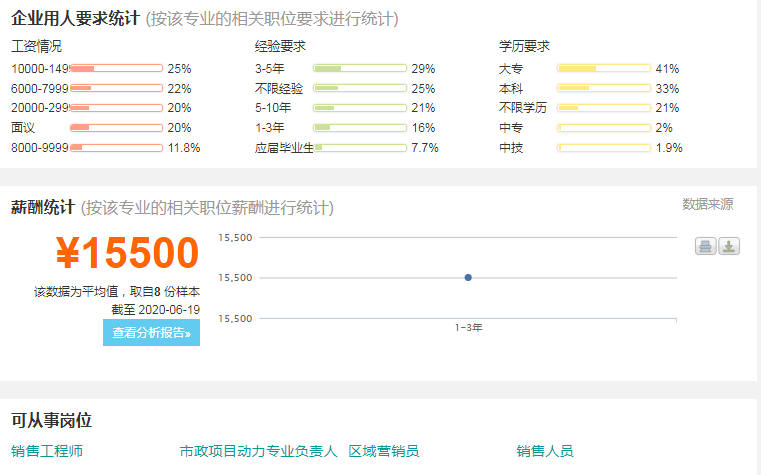
Task: Click the print chart icon
Action: pyautogui.click(x=705, y=246)
